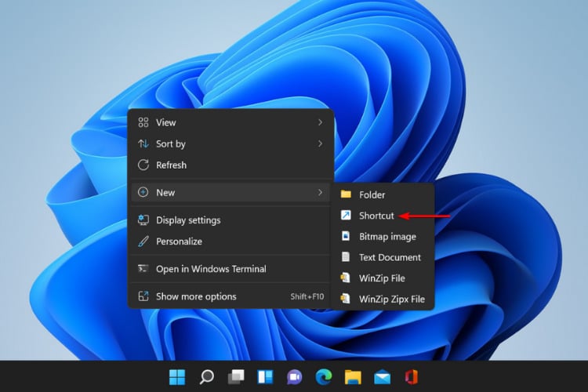Open File Explorer from taskbar
Viewport: 588px width, 392px height.
[x=353, y=377]
